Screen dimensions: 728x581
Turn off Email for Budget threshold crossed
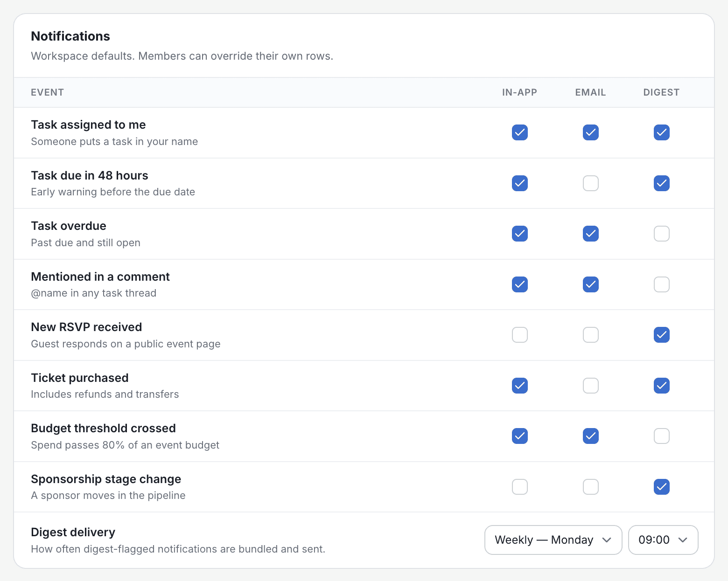point(591,436)
